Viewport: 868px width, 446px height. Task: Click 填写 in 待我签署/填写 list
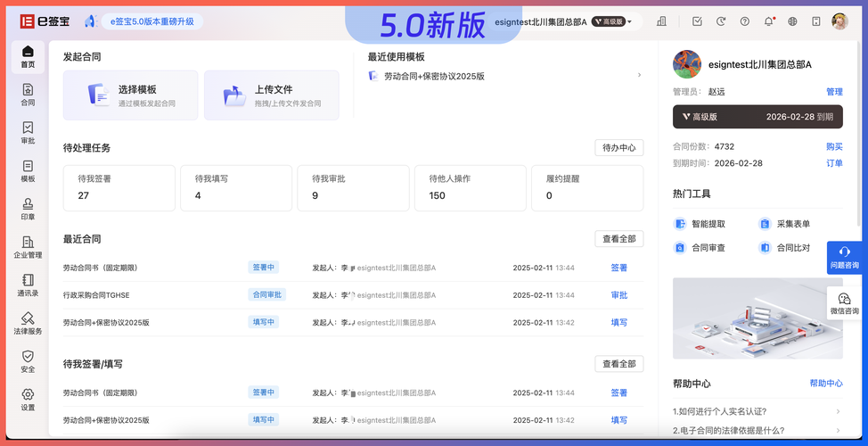[618, 420]
